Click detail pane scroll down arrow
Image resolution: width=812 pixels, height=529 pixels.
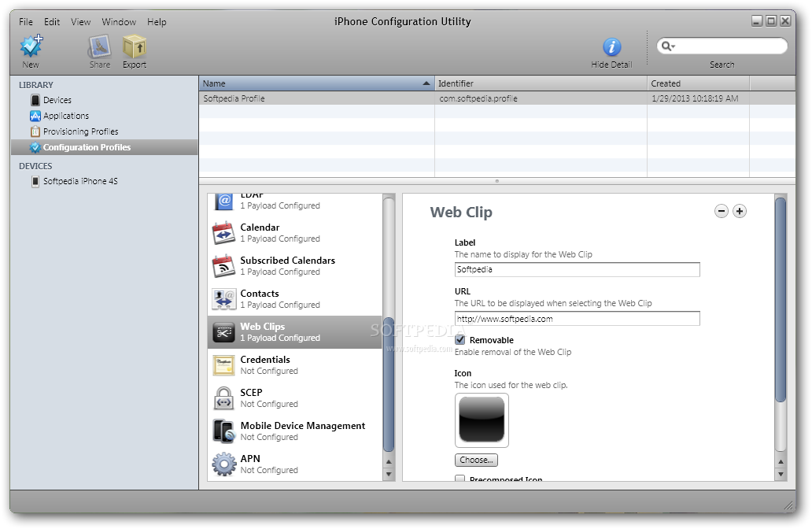pyautogui.click(x=781, y=474)
